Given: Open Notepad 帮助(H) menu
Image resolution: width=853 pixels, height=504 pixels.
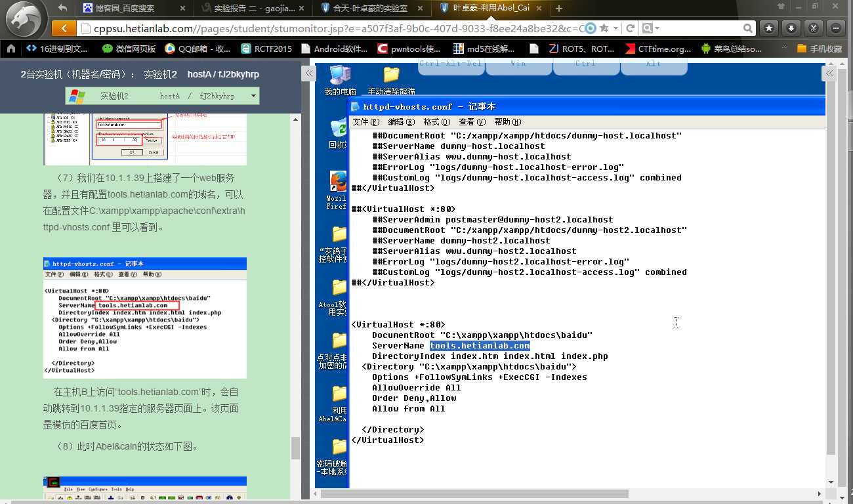Looking at the screenshot, I should 508,122.
